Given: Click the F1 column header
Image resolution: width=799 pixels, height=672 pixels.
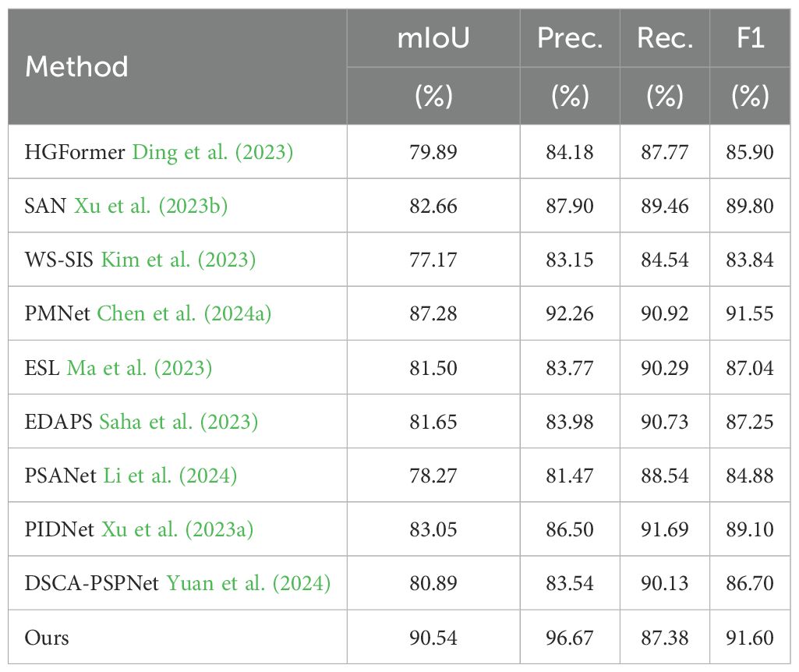Looking at the screenshot, I should [x=751, y=38].
